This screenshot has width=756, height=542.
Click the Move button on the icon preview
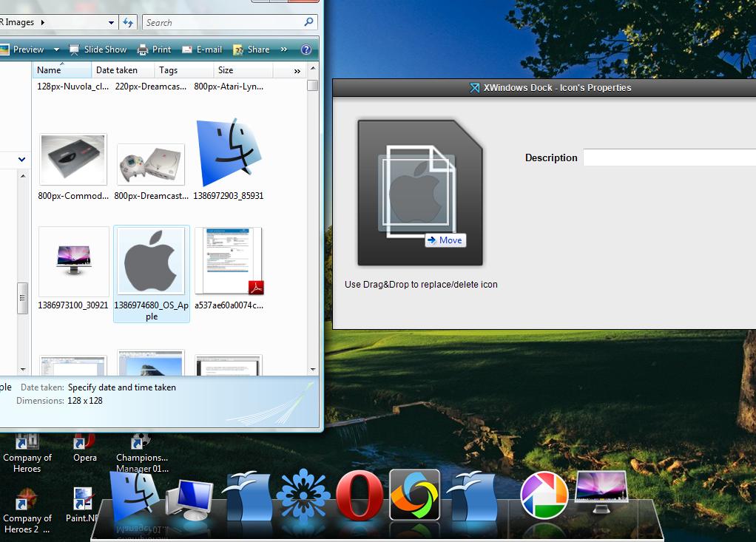pos(445,240)
